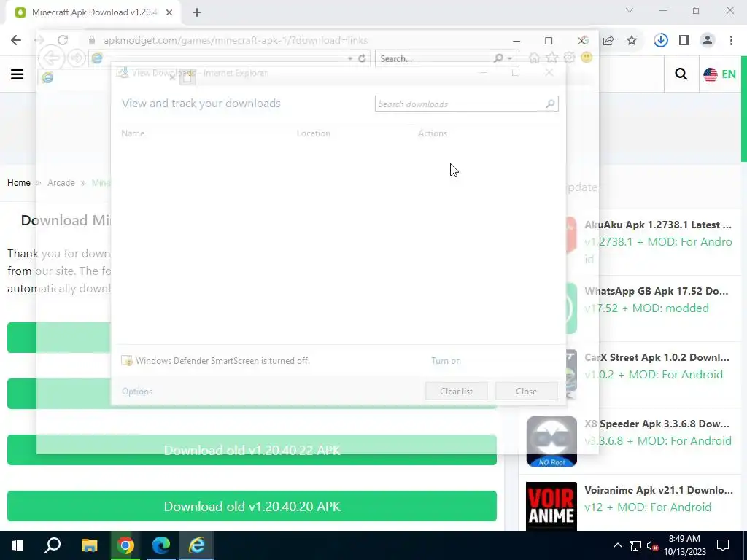
Task: Open the EN language selector
Action: coord(719,74)
